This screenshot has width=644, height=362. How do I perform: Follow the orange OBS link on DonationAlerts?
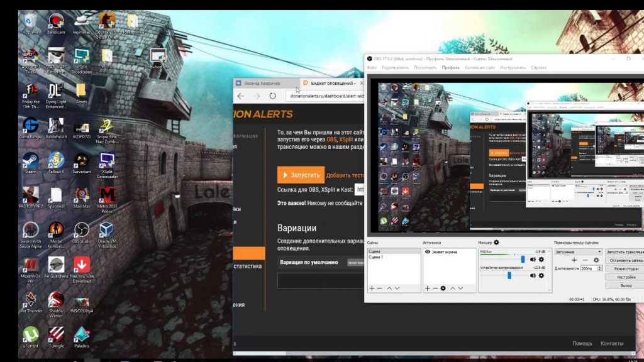[331, 140]
